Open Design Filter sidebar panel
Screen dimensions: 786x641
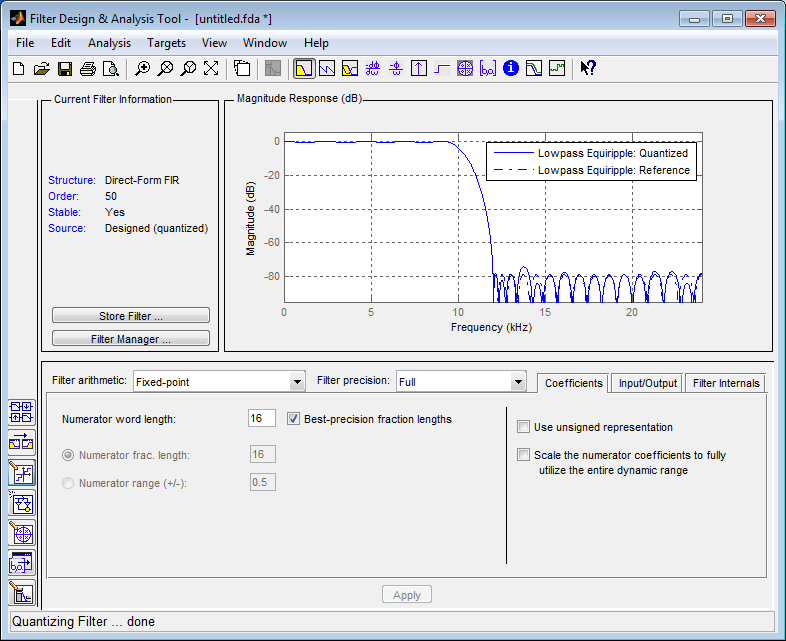[x=22, y=593]
